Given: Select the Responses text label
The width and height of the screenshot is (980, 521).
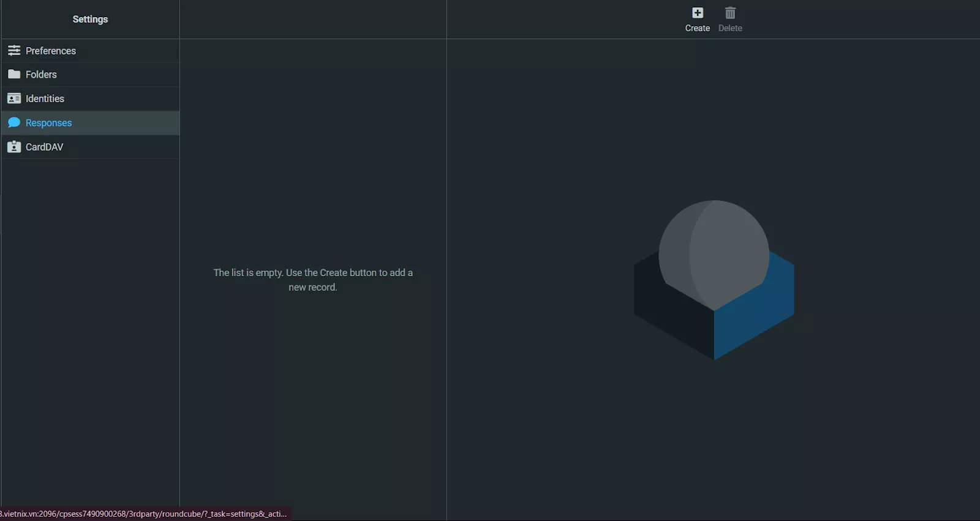Looking at the screenshot, I should coord(49,123).
